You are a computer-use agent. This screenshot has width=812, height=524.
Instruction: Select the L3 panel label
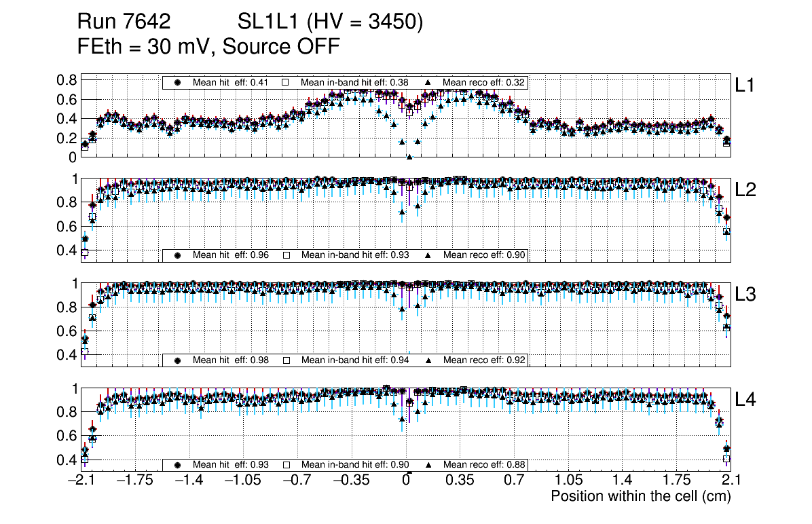[745, 295]
